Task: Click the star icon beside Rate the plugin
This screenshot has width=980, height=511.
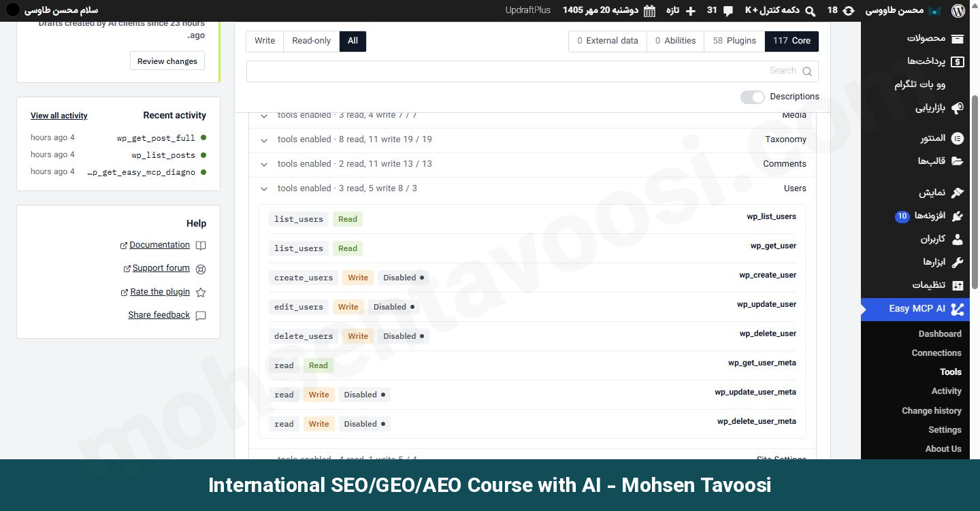Action: click(x=201, y=293)
